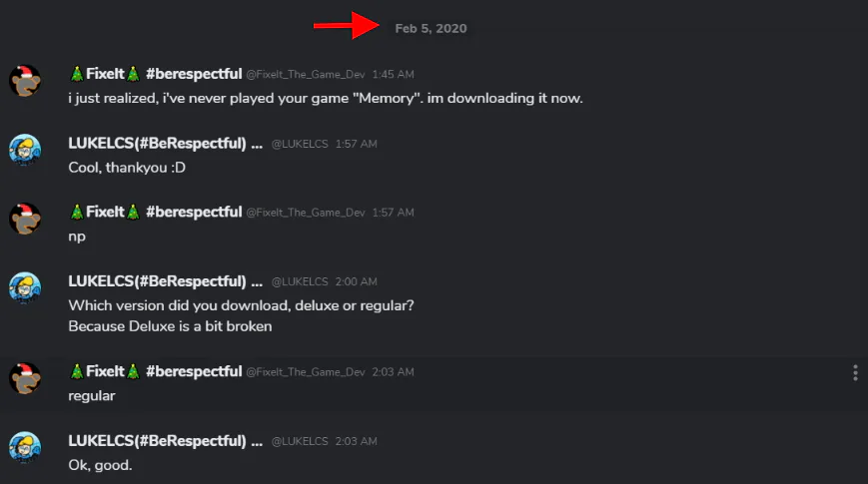Screen dimensions: 868x484
Task: Click LUKELCS's avatar next to "Which version" message
Action: [25, 288]
